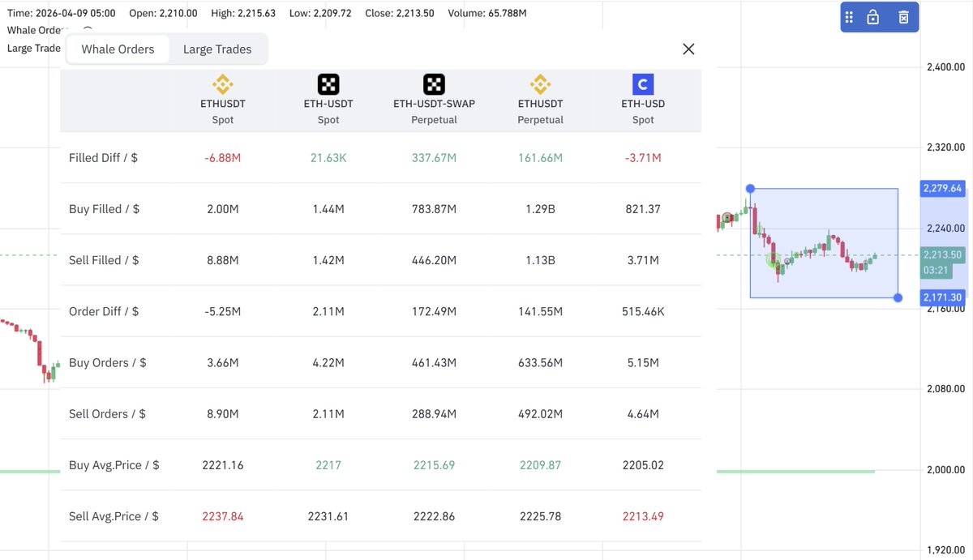Click the Binance ETHUSDT Perpetual logo
Image resolution: width=973 pixels, height=560 pixels.
click(x=540, y=84)
